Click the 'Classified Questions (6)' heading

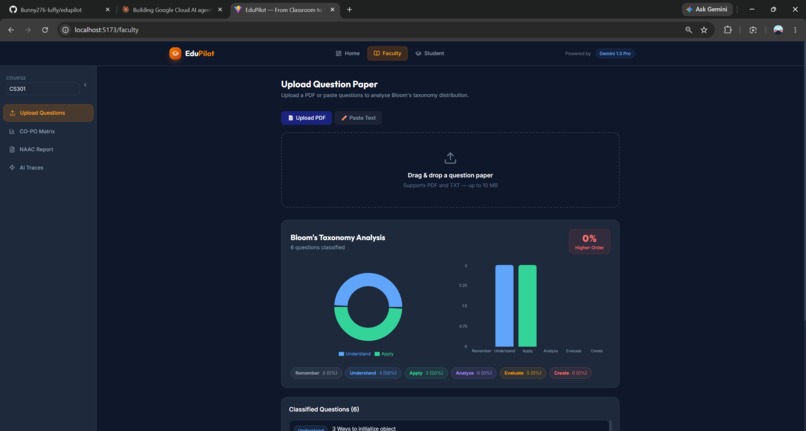(324, 409)
